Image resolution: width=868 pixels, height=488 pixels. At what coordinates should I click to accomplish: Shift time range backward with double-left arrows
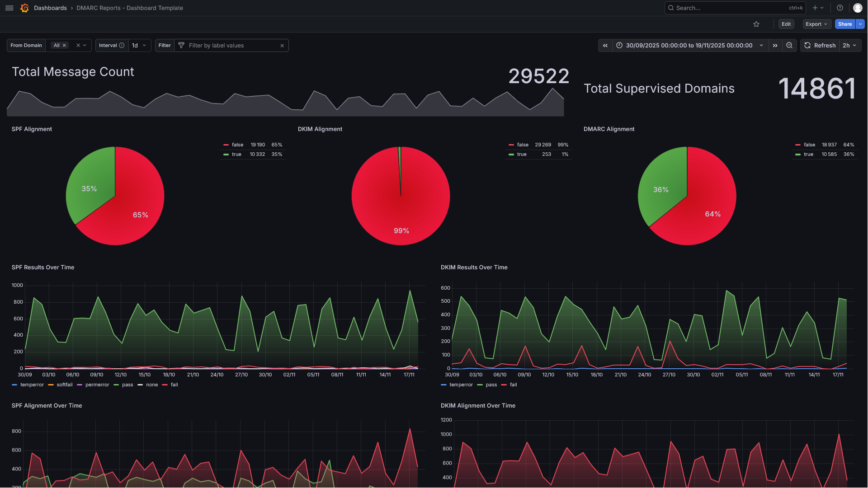[605, 46]
